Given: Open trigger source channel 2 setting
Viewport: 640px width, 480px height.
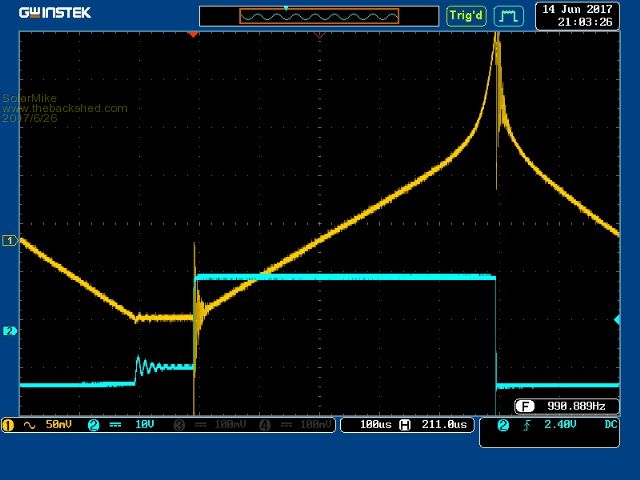Looking at the screenshot, I should 502,426.
